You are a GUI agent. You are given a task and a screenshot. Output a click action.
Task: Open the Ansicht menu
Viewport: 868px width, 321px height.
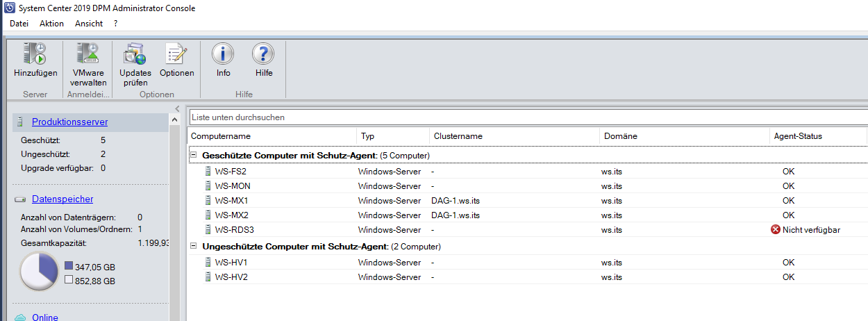(89, 24)
